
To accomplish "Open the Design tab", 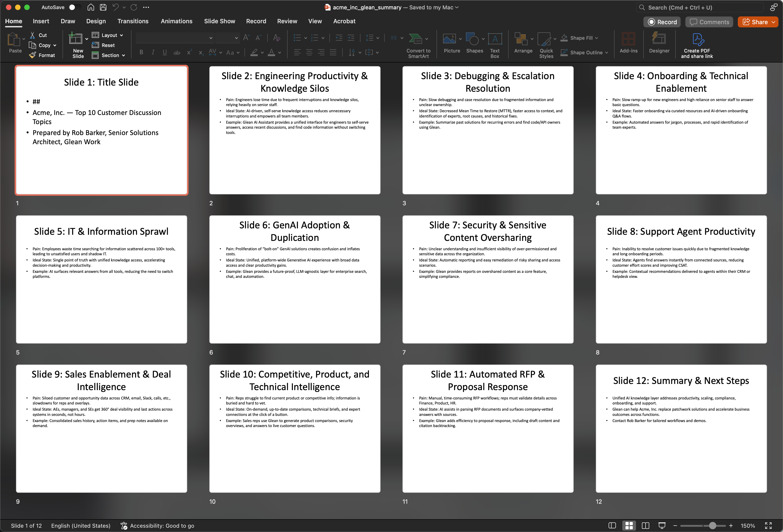I will coord(96,21).
